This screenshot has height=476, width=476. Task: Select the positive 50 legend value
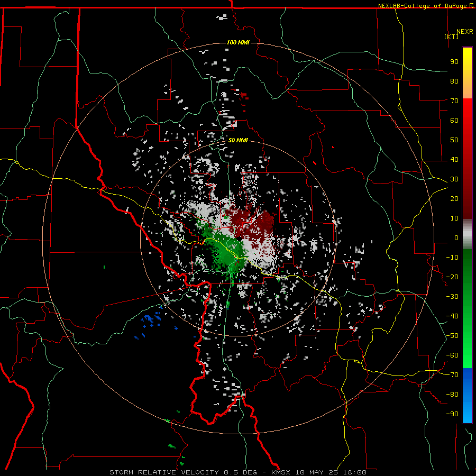pos(454,140)
